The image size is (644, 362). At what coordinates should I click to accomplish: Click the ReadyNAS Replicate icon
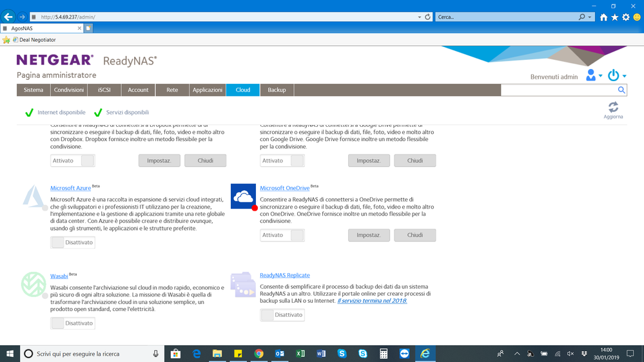coord(243,284)
